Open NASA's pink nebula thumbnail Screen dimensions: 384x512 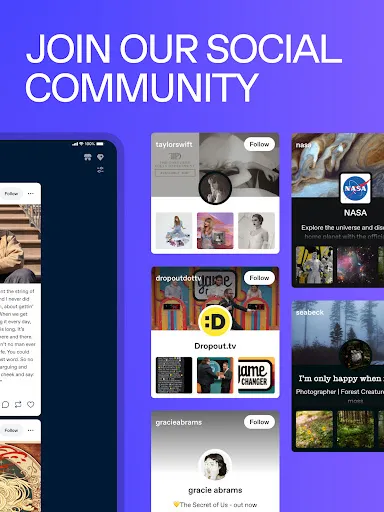(x=355, y=265)
